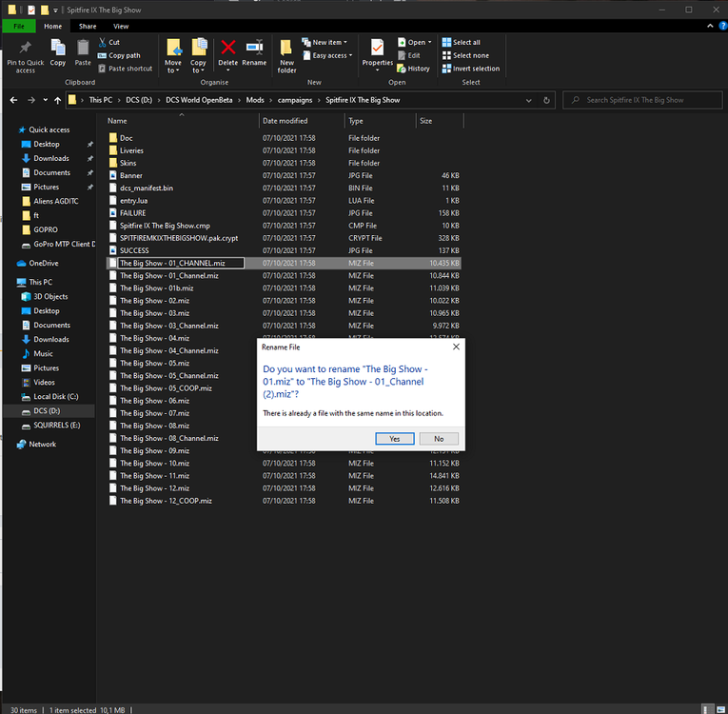Click DCS World OpenBeta breadcrumb
This screenshot has height=714, width=728.
pos(199,100)
